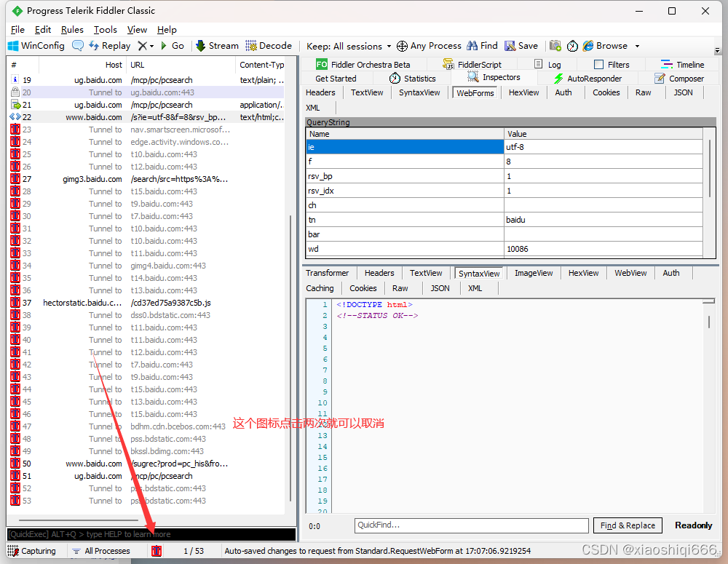Click the QuickExec command box

click(x=151, y=534)
